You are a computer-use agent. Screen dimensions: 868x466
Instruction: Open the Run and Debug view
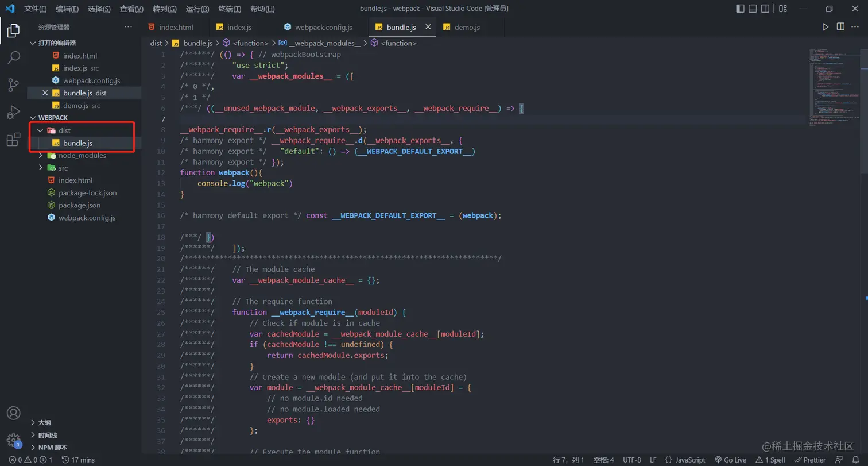click(x=13, y=113)
